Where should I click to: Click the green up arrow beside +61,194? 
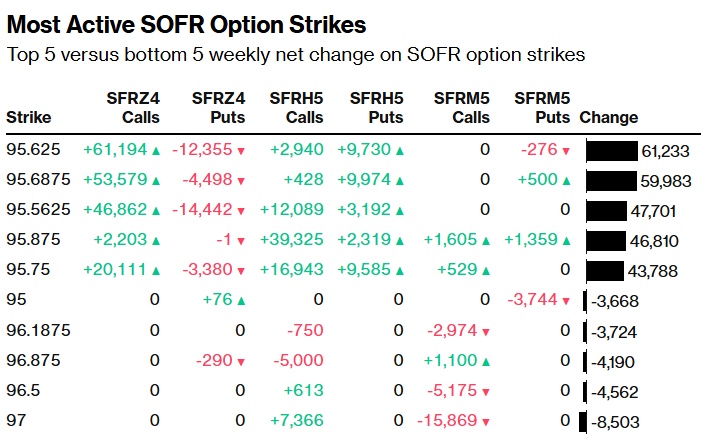pos(156,151)
